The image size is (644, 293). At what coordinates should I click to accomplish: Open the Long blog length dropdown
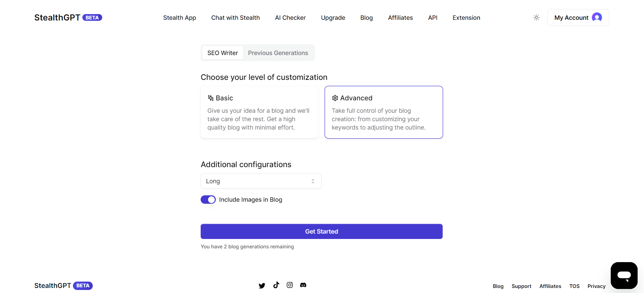pyautogui.click(x=261, y=181)
